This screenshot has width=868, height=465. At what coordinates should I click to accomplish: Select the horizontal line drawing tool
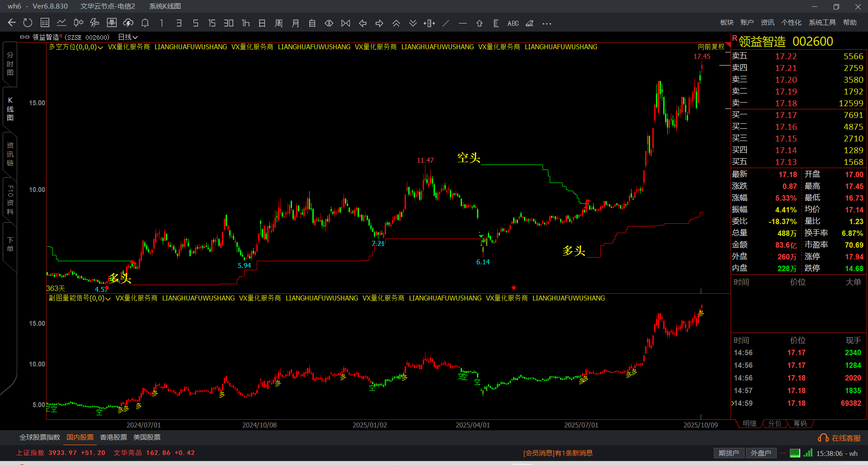[462, 23]
